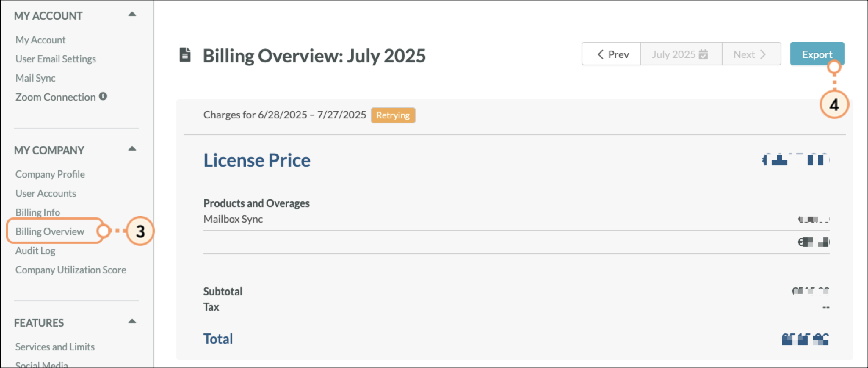Image resolution: width=868 pixels, height=368 pixels.
Task: Open My Account link in sidebar
Action: 40,40
